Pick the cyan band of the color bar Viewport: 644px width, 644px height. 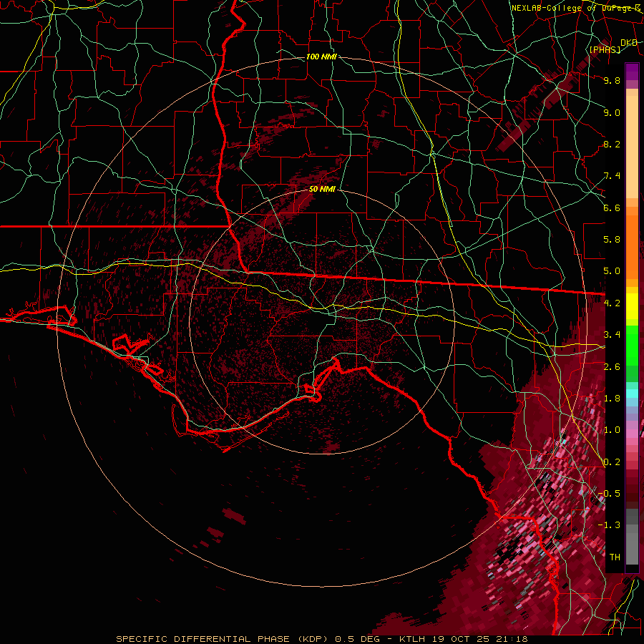tap(632, 394)
